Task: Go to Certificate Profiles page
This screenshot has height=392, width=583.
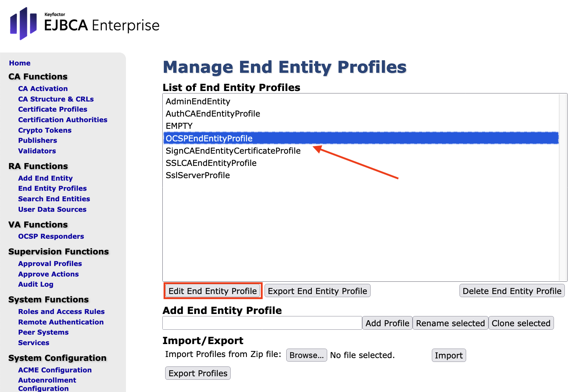Action: pos(52,109)
